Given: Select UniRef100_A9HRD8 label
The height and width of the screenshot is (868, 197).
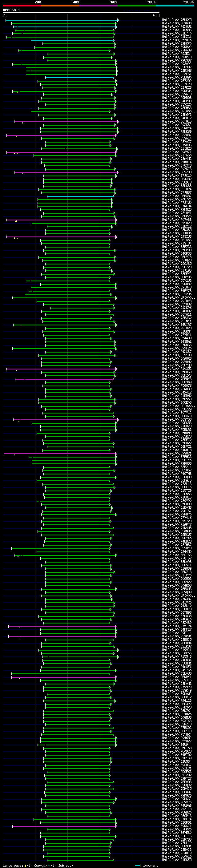Looking at the screenshot, I should (x=177, y=98).
